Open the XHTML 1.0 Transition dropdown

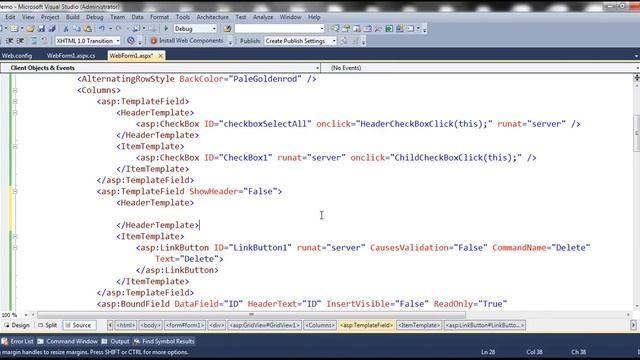tap(118, 41)
